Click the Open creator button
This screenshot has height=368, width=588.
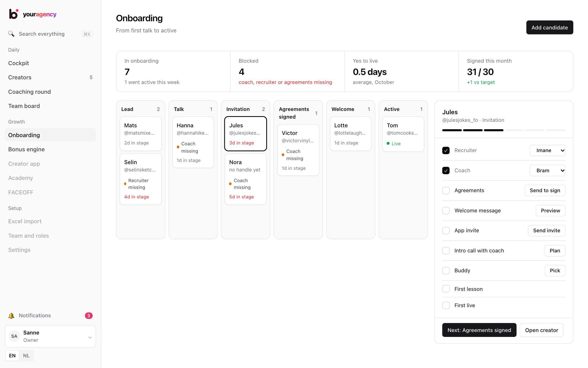coord(541,330)
